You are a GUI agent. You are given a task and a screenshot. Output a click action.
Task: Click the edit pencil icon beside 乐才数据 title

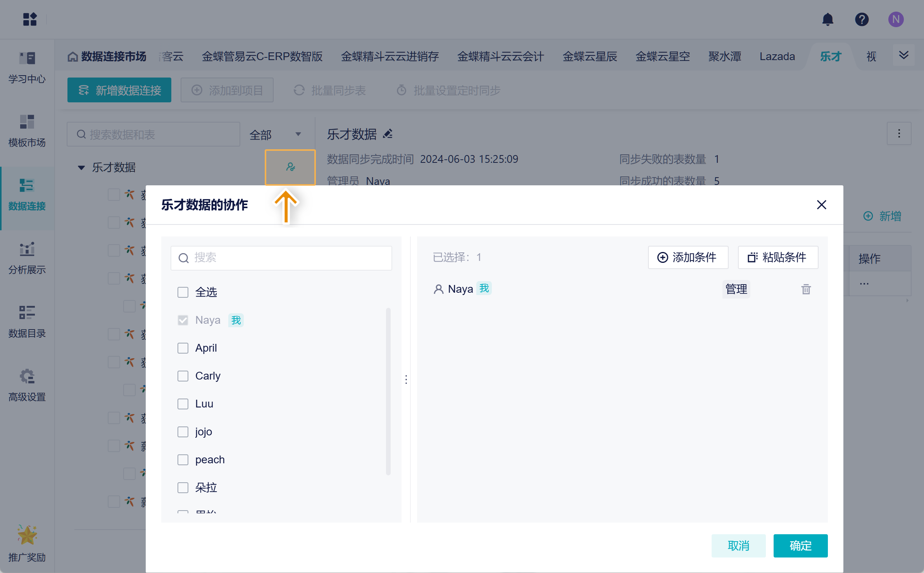tap(388, 134)
